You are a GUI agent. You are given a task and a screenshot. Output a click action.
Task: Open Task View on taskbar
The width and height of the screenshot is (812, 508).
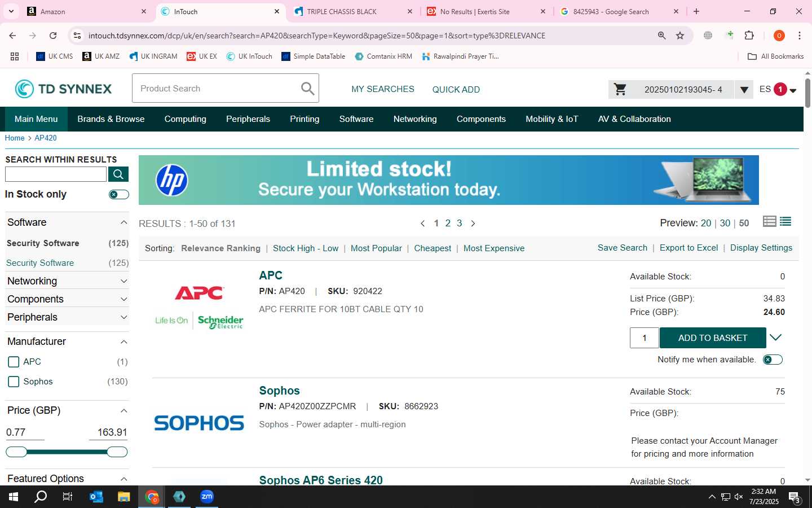pyautogui.click(x=68, y=497)
